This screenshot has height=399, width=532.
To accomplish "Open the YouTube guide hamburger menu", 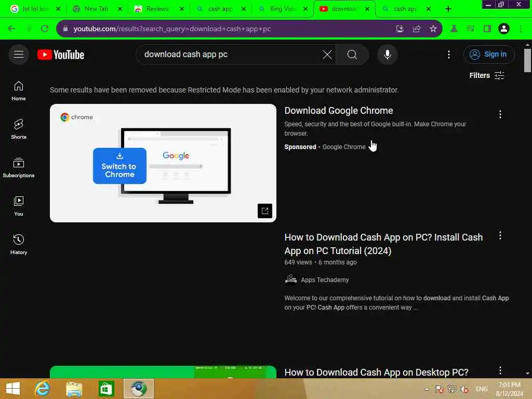I will click(x=19, y=54).
